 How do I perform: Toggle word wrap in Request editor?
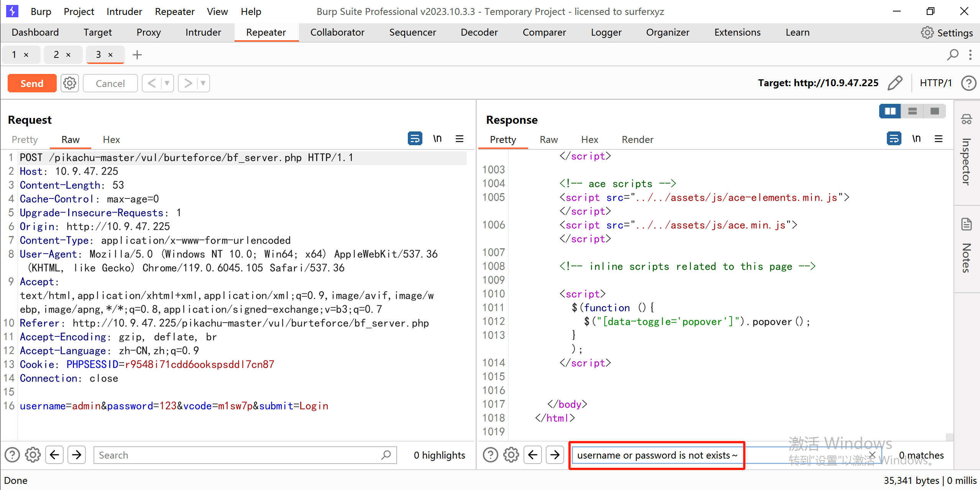click(415, 138)
